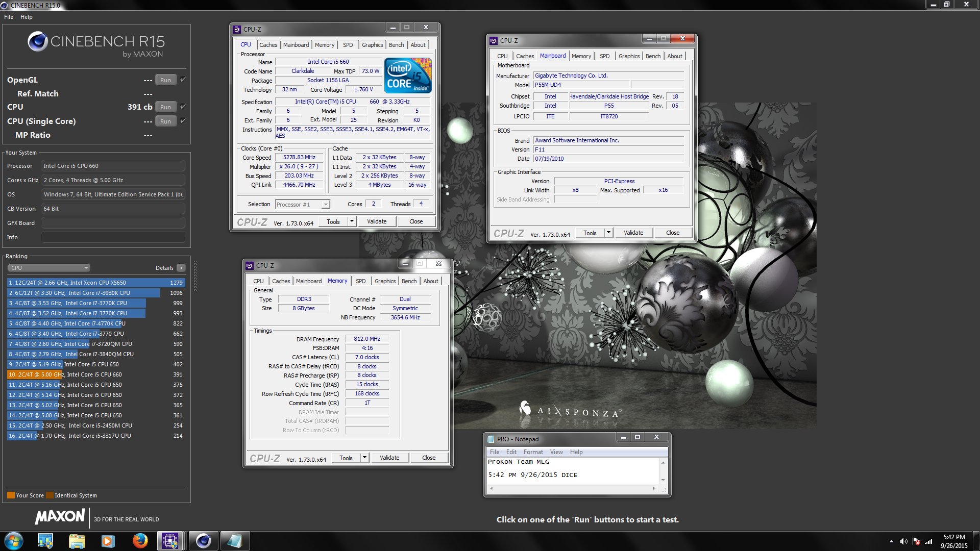The image size is (980, 551).
Task: Open the Cinebench Help menu
Action: 27,17
